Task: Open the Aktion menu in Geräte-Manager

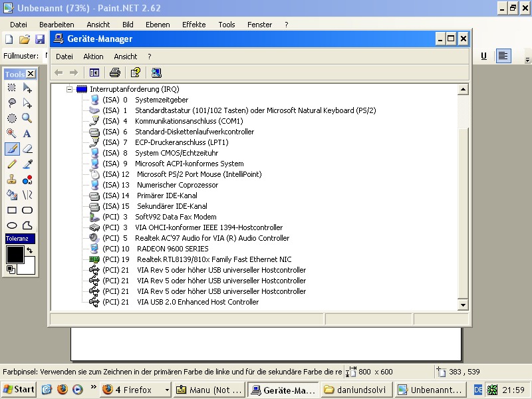Action: [x=93, y=57]
